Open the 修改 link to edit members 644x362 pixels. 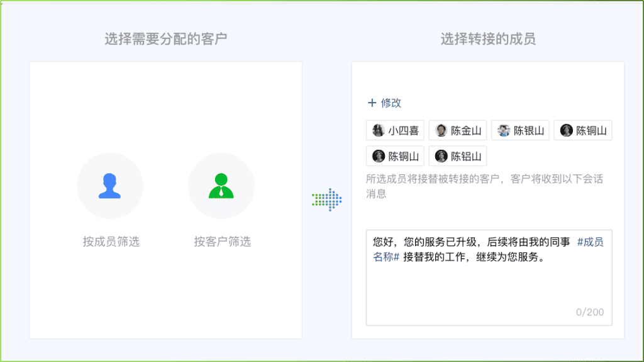tap(391, 103)
